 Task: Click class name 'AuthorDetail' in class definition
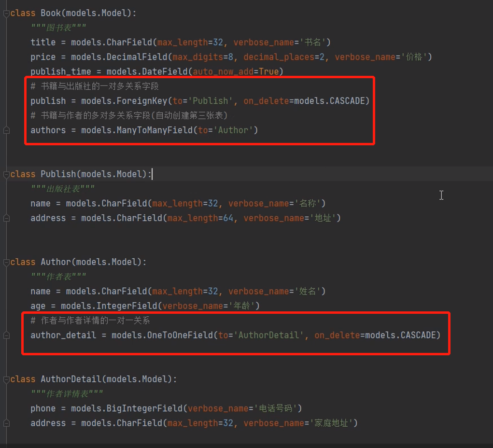point(71,379)
